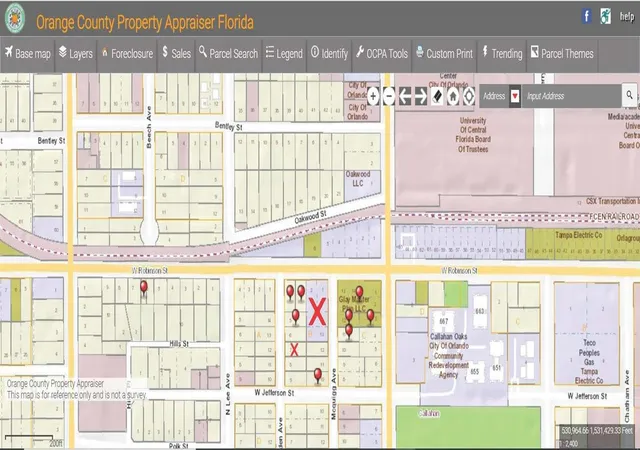640x450 pixels.
Task: Click building number 667
Action: (444, 321)
